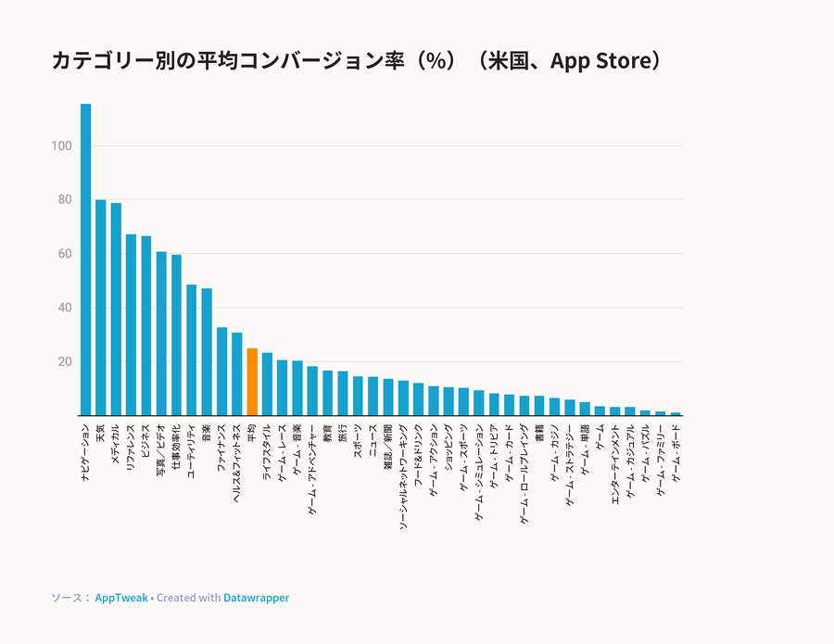Screen dimensions: 834x644
Task: Open the Datawrapper link
Action: click(x=257, y=597)
